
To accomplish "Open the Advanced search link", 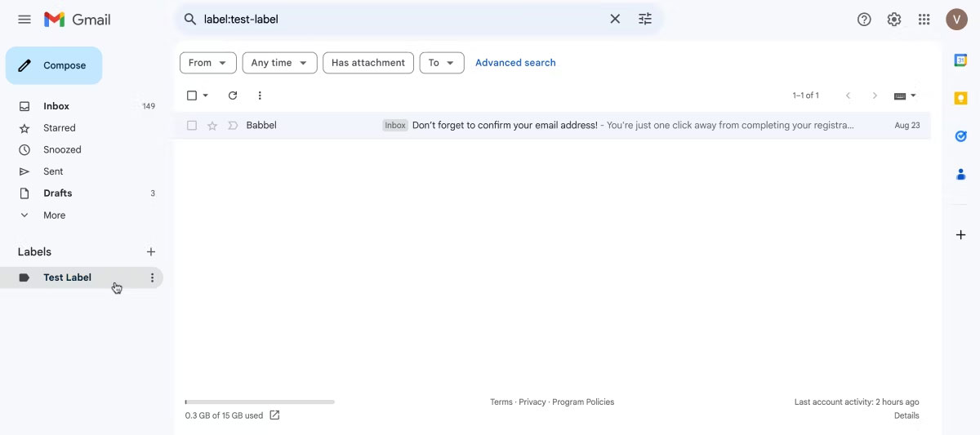I will [515, 63].
